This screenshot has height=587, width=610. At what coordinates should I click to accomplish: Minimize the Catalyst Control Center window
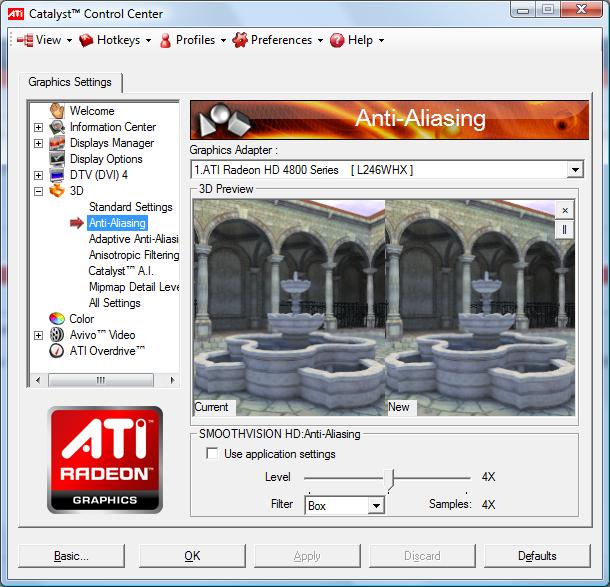tap(522, 9)
